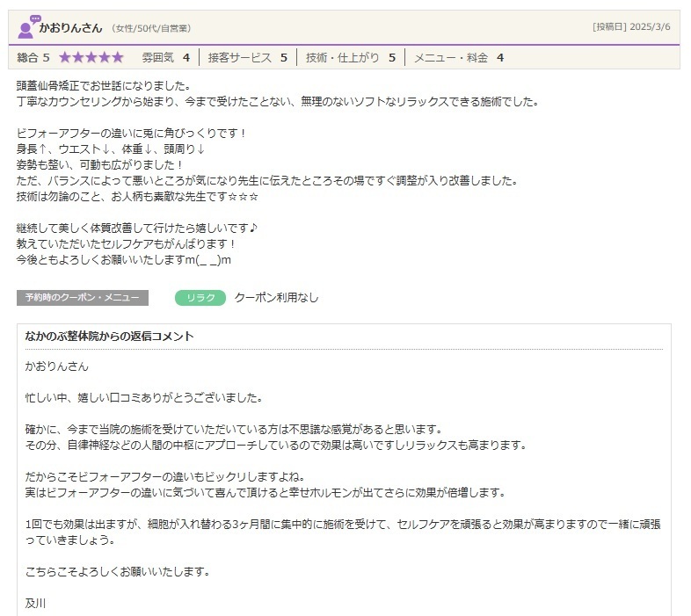Click the line 継続して美しく体質改善して行けたら嬉しいです♪

(x=137, y=228)
